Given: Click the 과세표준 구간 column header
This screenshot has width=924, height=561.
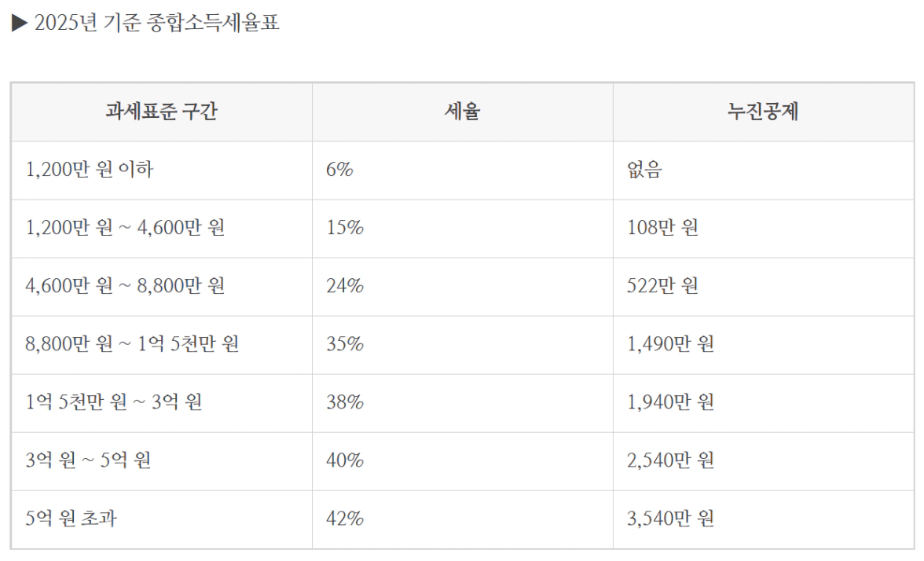Looking at the screenshot, I should [162, 112].
